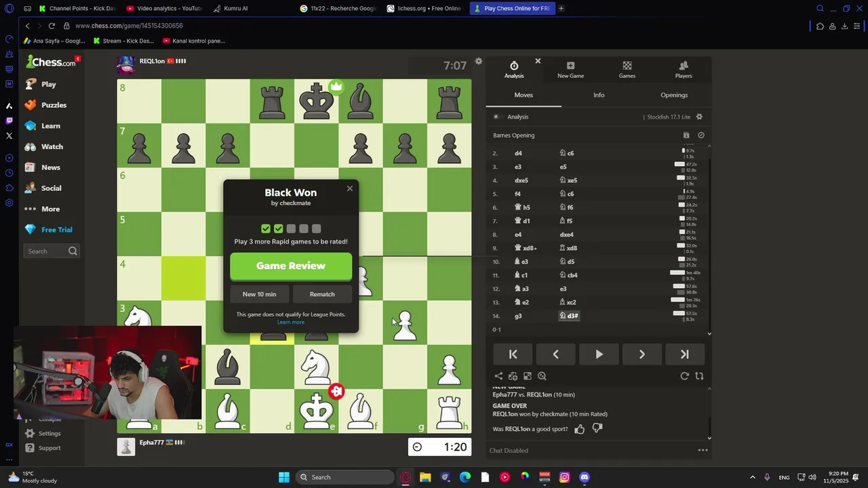Click the board icon next to magnifier
Screen dimensions: 868x488
(x=527, y=376)
